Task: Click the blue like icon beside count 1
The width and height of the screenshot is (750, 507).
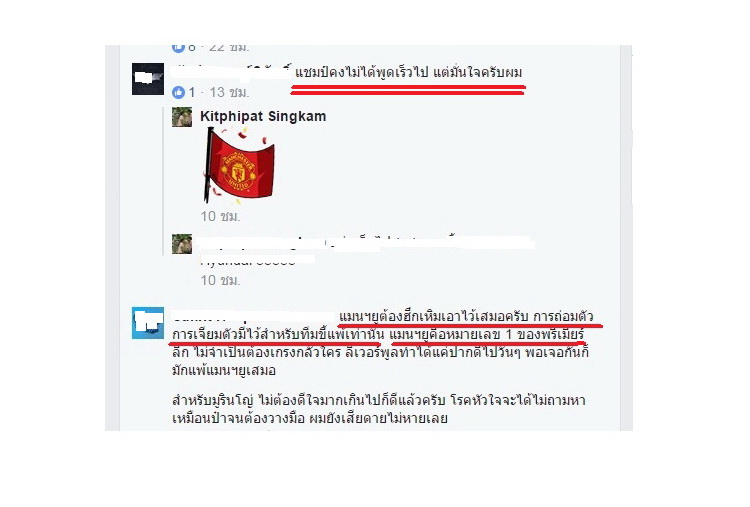Action: tap(178, 92)
